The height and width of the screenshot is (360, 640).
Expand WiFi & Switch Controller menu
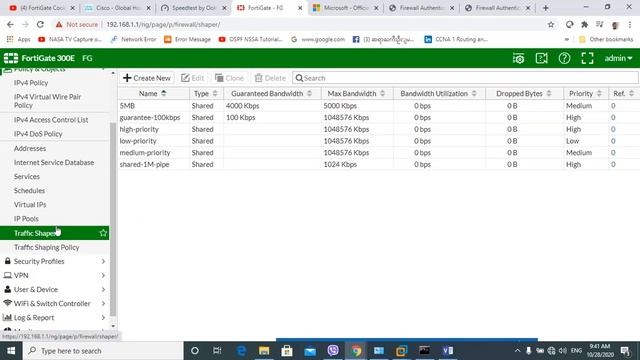pyautogui.click(x=54, y=304)
